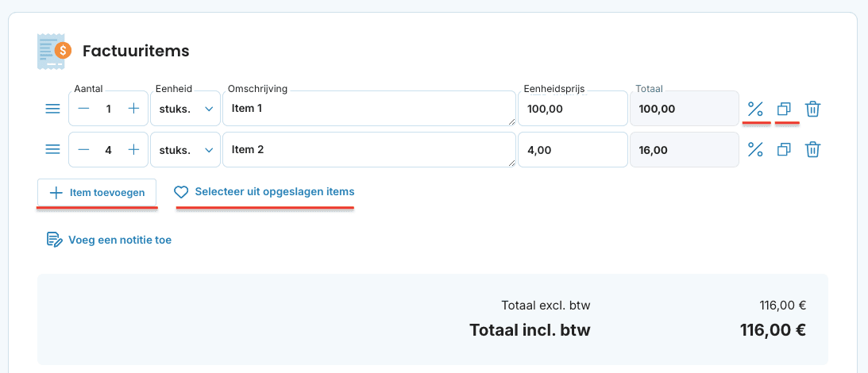Image resolution: width=868 pixels, height=373 pixels.
Task: Apply discount to Item 1 via percent icon
Action: pos(755,109)
